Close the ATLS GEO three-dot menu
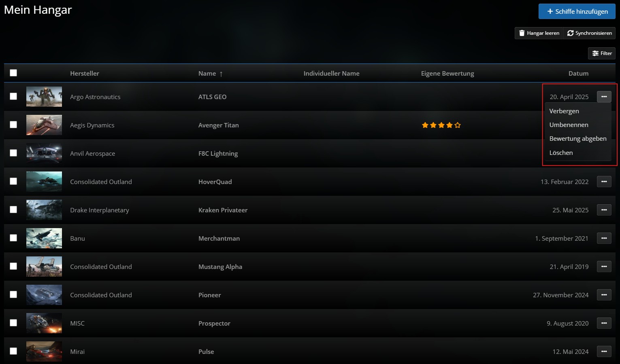 (x=604, y=97)
